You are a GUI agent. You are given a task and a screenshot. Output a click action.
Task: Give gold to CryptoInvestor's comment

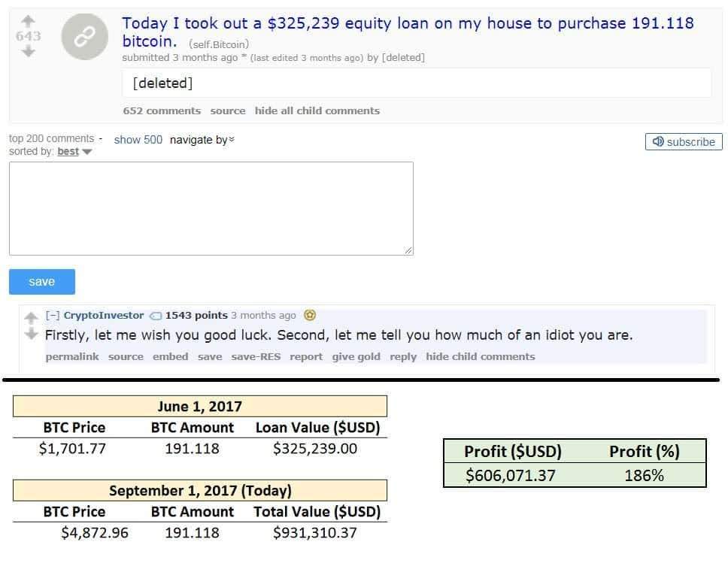pyautogui.click(x=356, y=356)
